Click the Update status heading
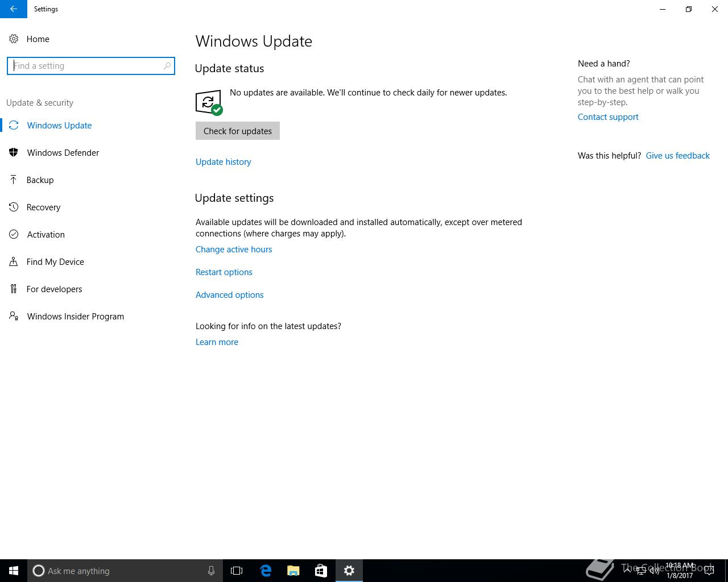The height and width of the screenshot is (582, 728). pos(229,68)
